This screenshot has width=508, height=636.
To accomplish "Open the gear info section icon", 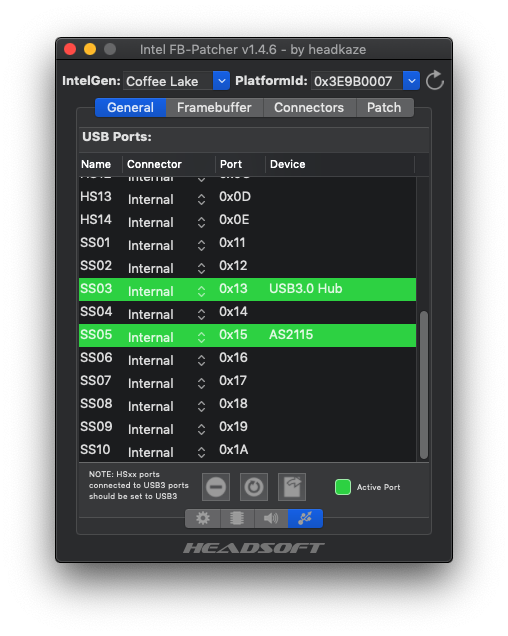I will click(x=202, y=518).
